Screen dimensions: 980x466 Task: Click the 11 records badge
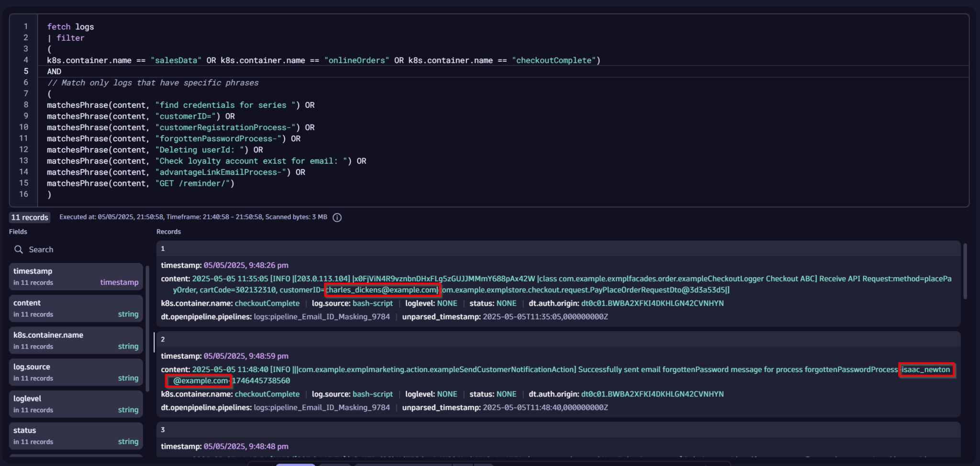(x=29, y=217)
